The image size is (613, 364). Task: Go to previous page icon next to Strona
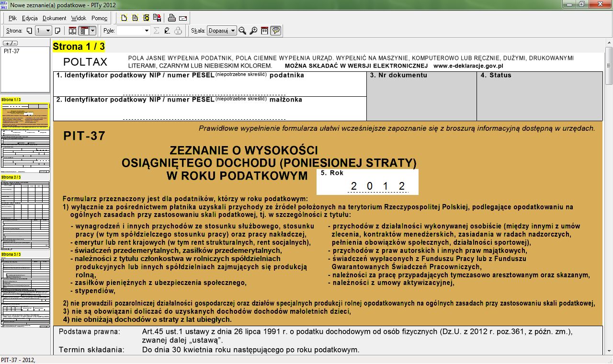tap(30, 31)
